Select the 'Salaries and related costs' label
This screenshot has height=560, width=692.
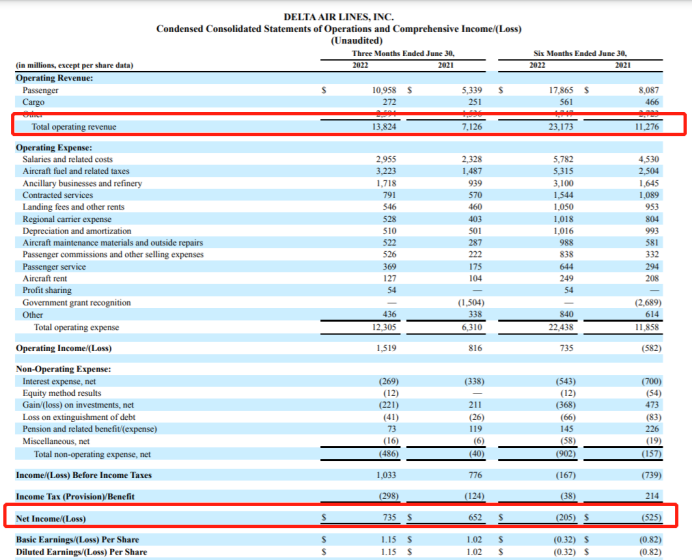coord(68,159)
